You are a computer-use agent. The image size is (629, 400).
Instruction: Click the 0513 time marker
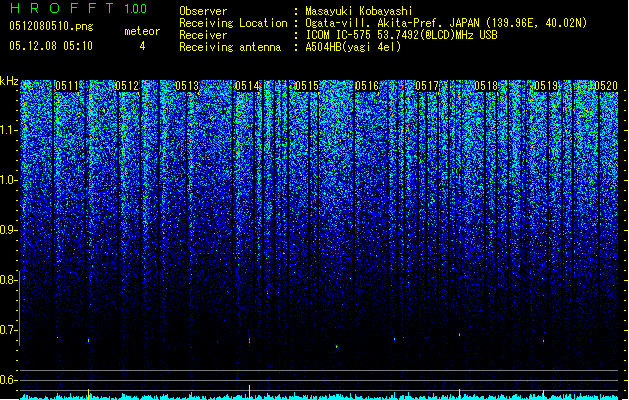coord(187,86)
